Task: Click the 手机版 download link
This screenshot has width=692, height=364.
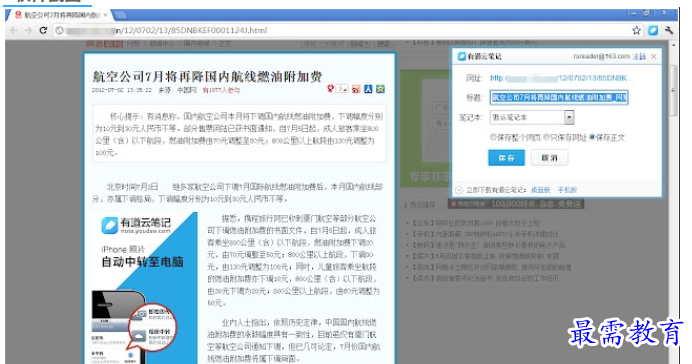Action: pos(567,190)
